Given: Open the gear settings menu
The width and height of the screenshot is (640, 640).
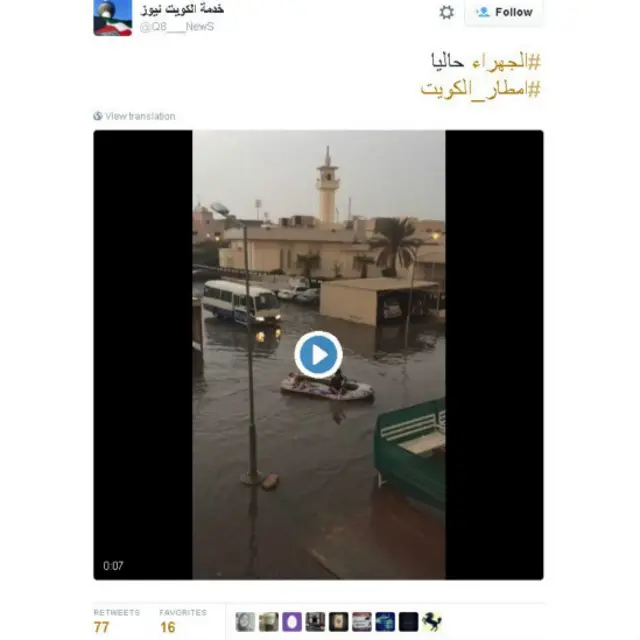Looking at the screenshot, I should [447, 12].
